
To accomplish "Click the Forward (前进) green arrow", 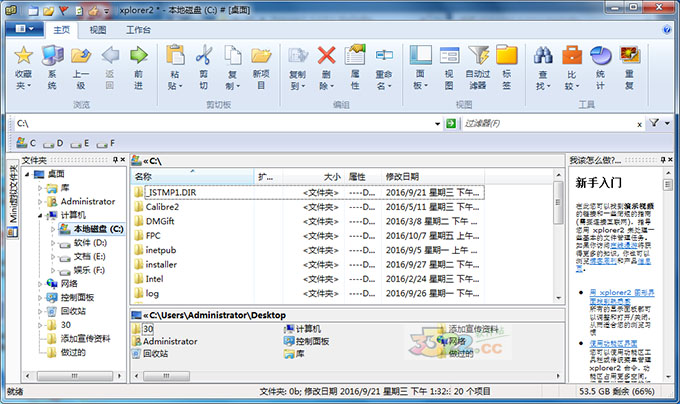I will (x=139, y=55).
